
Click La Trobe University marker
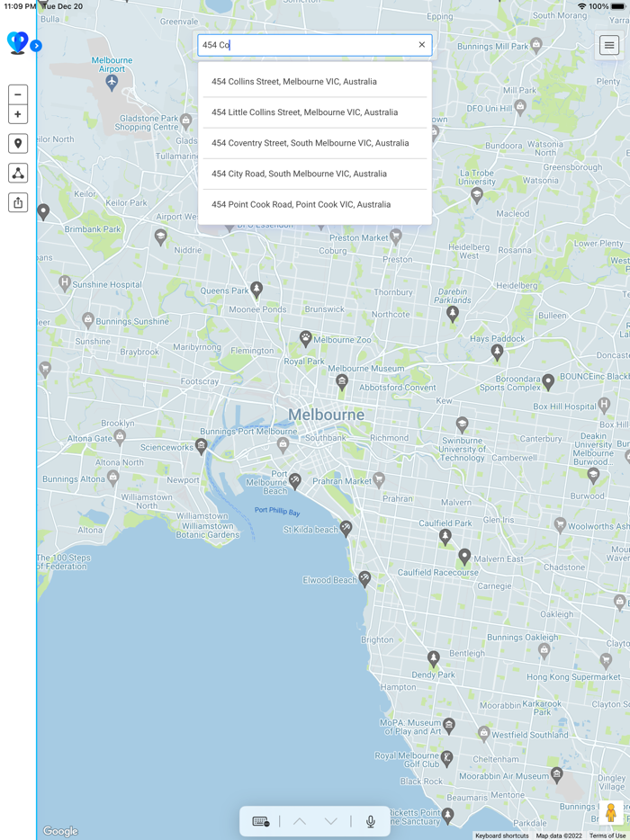tap(477, 195)
